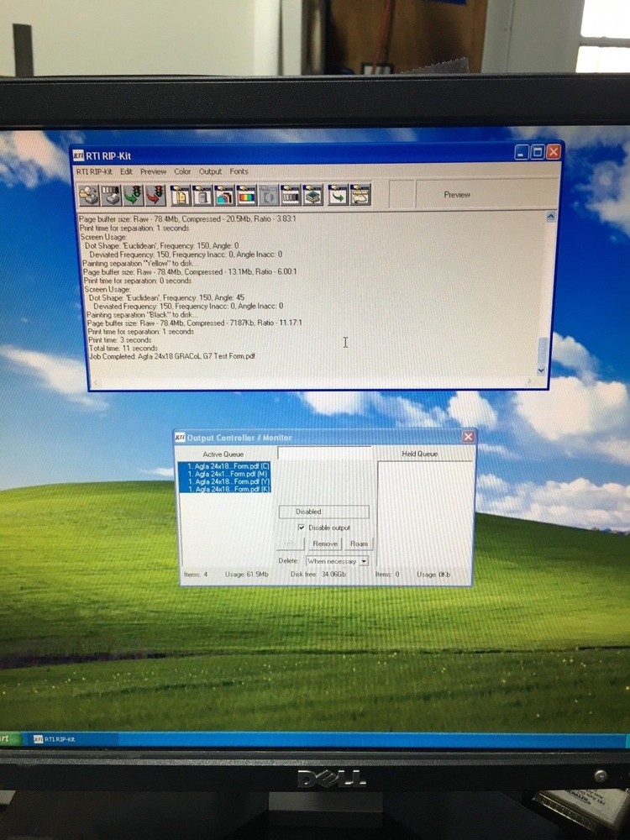Click the green curved arrow output icon
The image size is (630, 840).
[x=338, y=196]
